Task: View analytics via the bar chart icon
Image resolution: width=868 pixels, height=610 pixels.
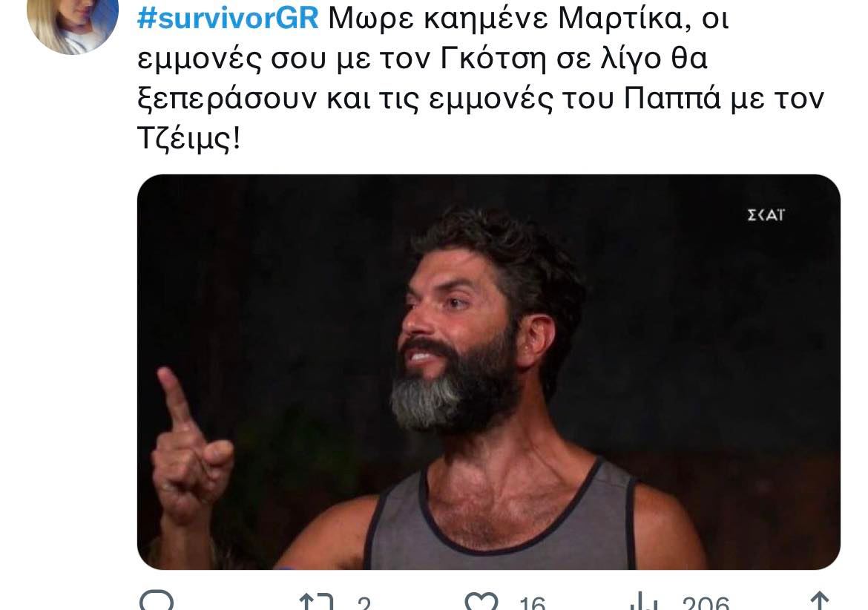Action: [644, 602]
